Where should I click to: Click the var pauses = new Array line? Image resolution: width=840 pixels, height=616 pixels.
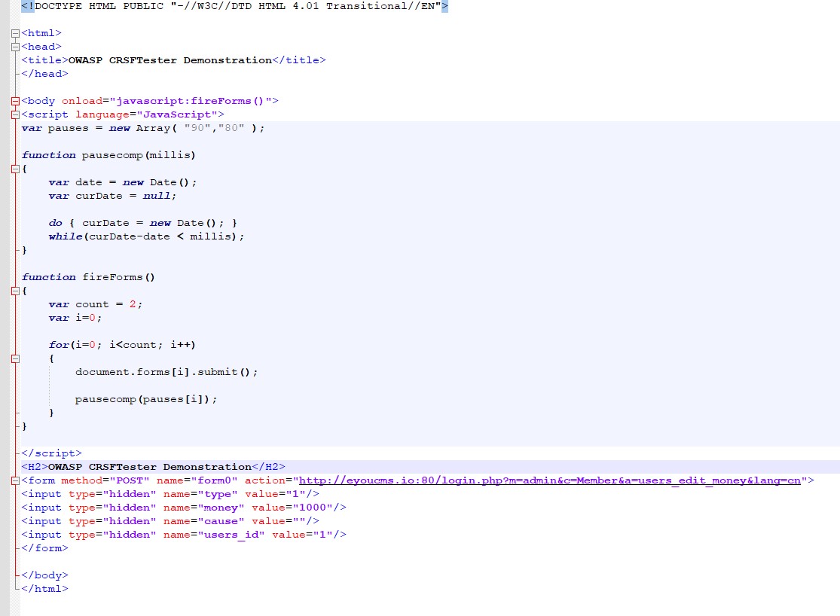143,128
